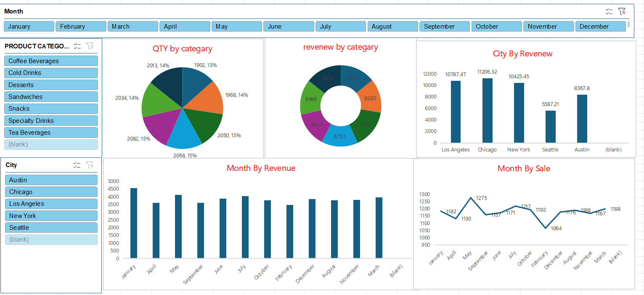Select the Snacks category

[51, 109]
